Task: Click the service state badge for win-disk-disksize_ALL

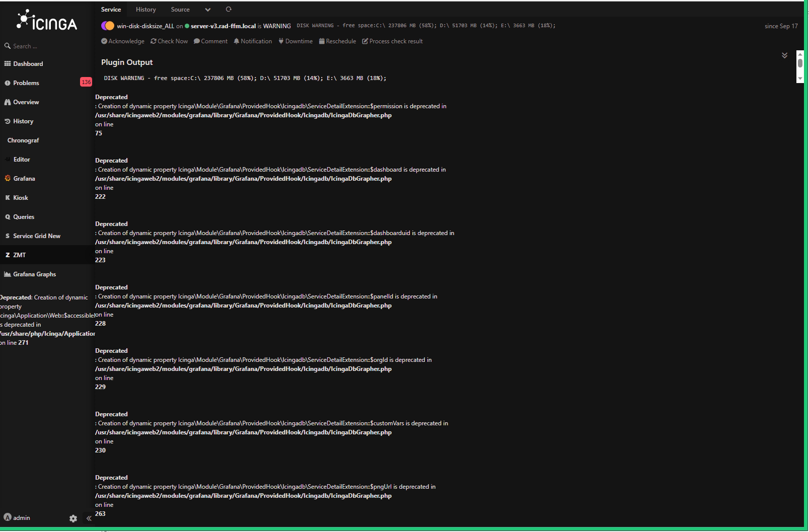Action: click(x=108, y=25)
